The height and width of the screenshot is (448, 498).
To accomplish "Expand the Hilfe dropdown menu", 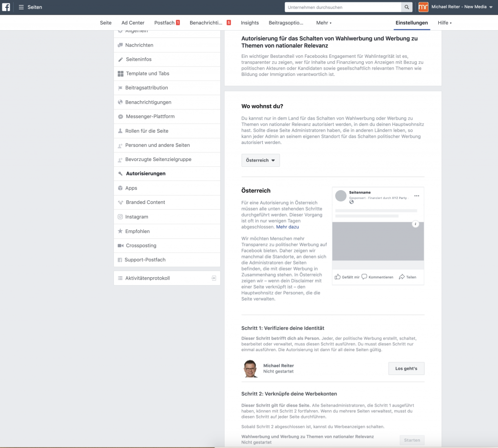I will coord(445,23).
